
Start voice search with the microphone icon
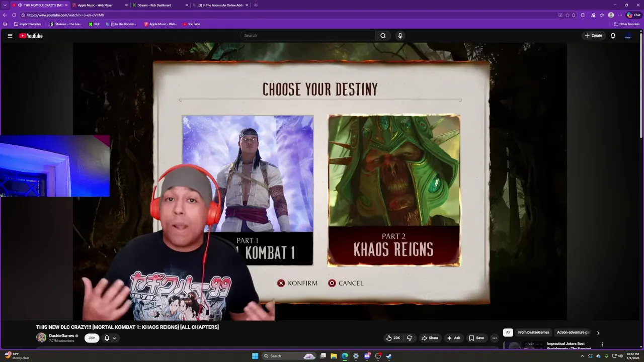400,36
